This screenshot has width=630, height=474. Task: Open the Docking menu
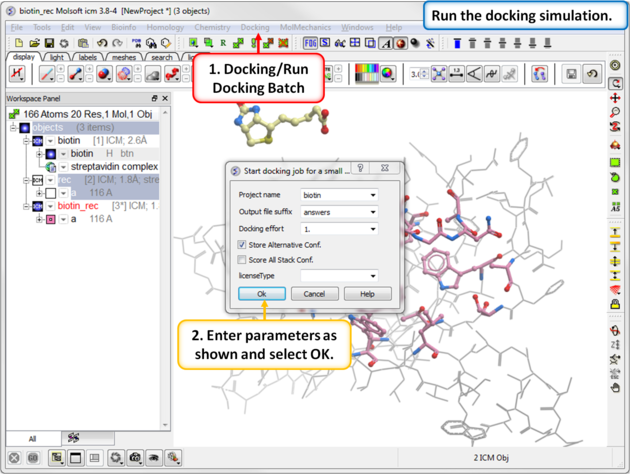point(255,27)
